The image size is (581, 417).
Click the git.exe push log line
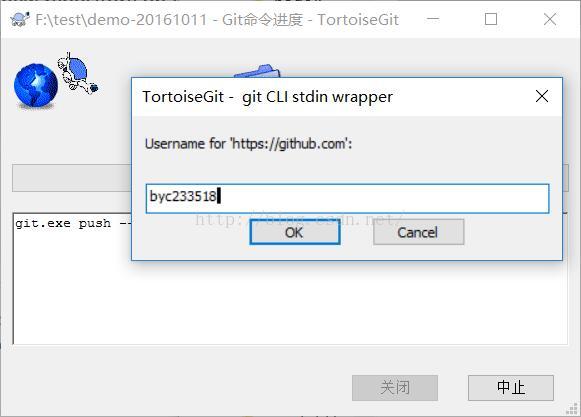coord(73,224)
